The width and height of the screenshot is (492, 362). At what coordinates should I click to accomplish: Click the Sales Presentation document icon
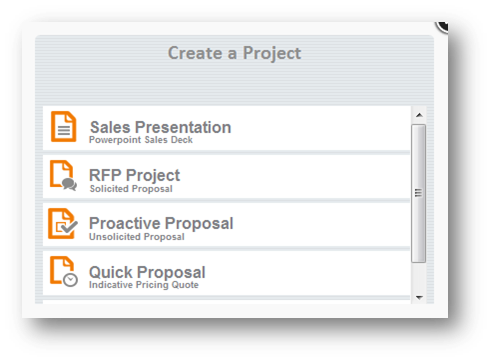63,127
